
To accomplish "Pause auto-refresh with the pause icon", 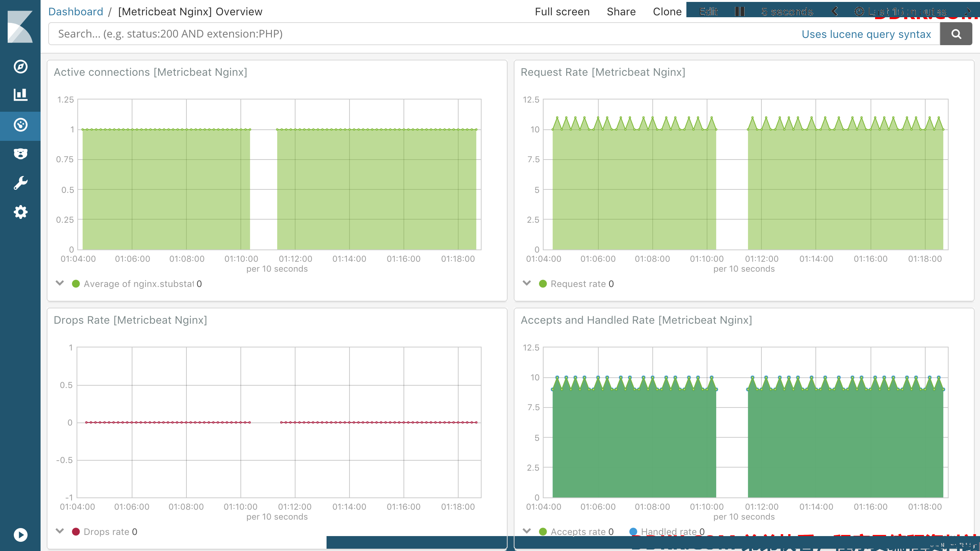I will 740,11.
